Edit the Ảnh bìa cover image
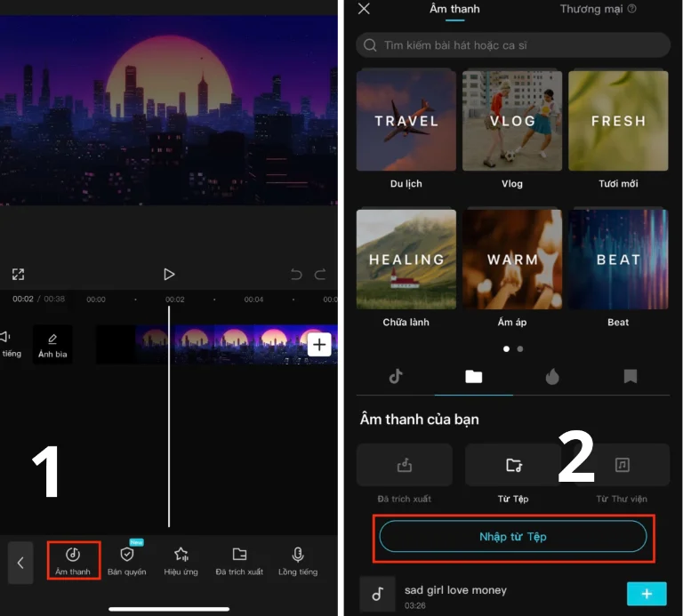 point(52,344)
